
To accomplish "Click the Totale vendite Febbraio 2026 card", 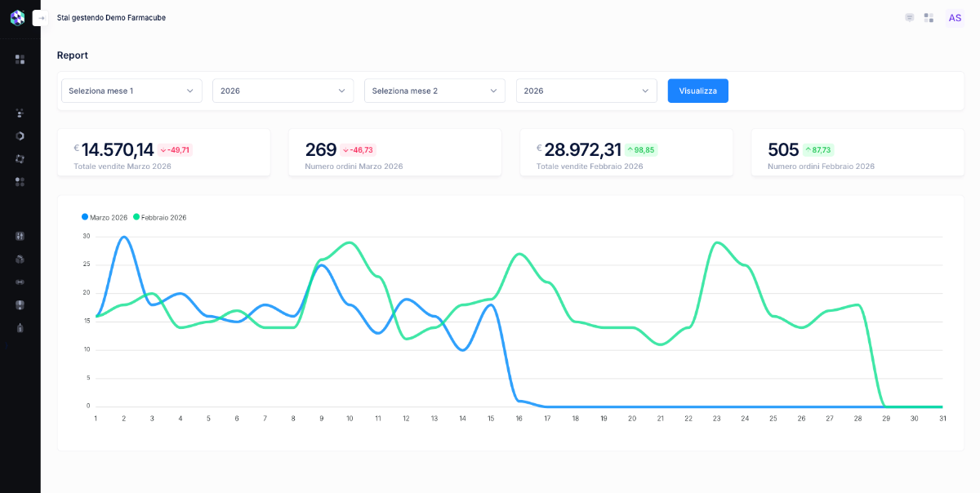I will click(x=626, y=152).
